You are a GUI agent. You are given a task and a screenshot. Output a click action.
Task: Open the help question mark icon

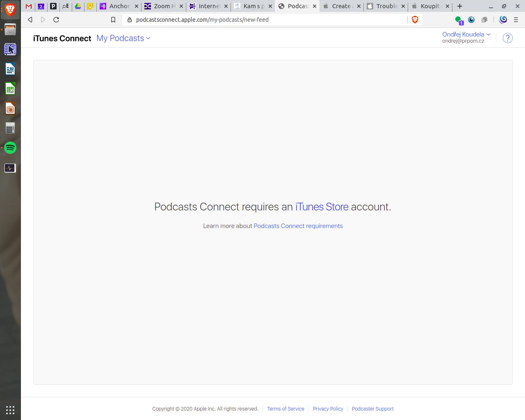pos(508,38)
